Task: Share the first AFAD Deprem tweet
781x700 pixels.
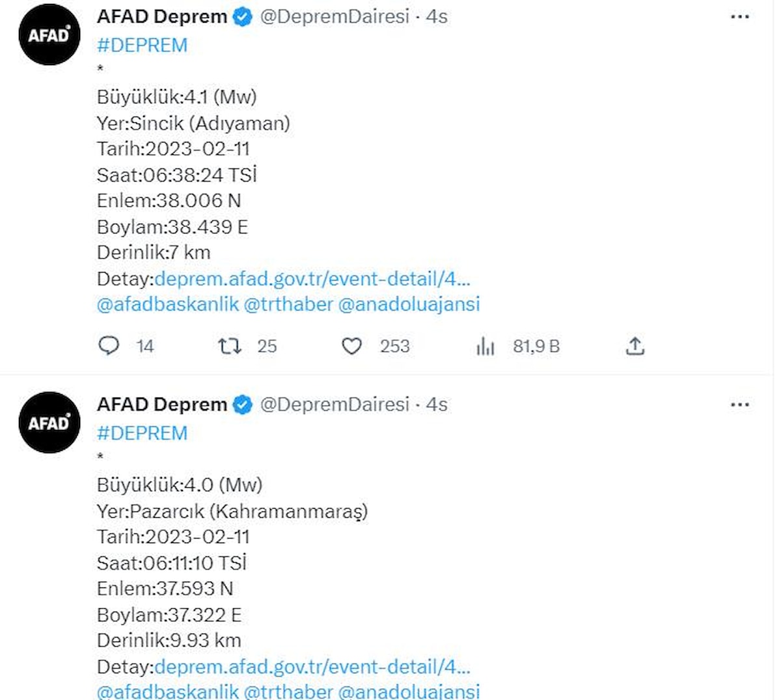Action: point(635,346)
